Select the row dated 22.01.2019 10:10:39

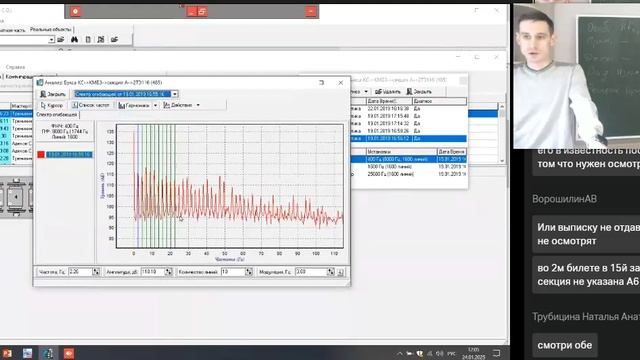[408, 109]
